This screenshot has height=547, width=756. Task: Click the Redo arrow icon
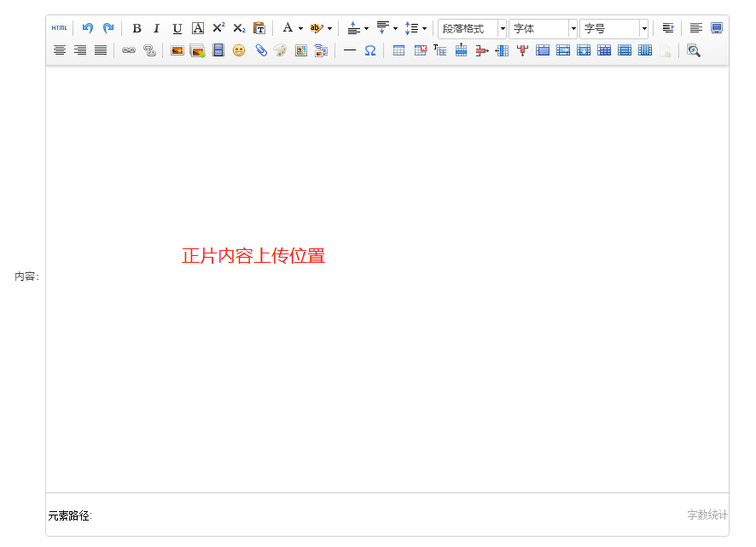click(x=108, y=28)
